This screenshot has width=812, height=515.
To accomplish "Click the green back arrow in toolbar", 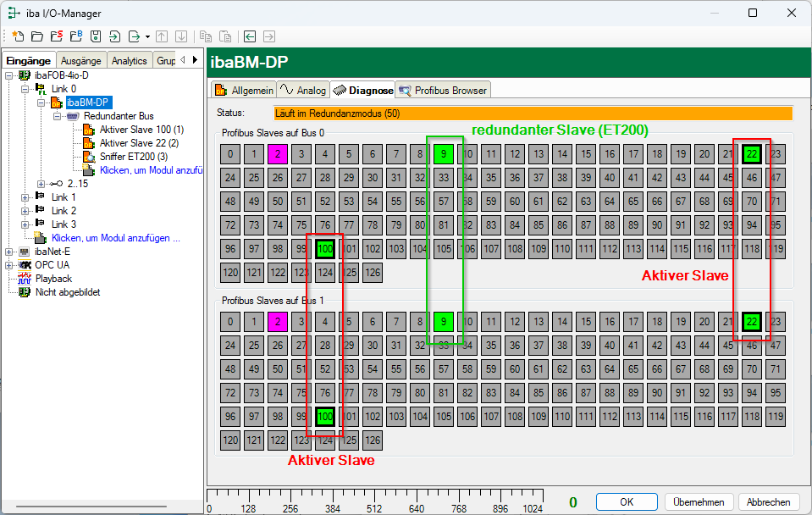I will (250, 36).
